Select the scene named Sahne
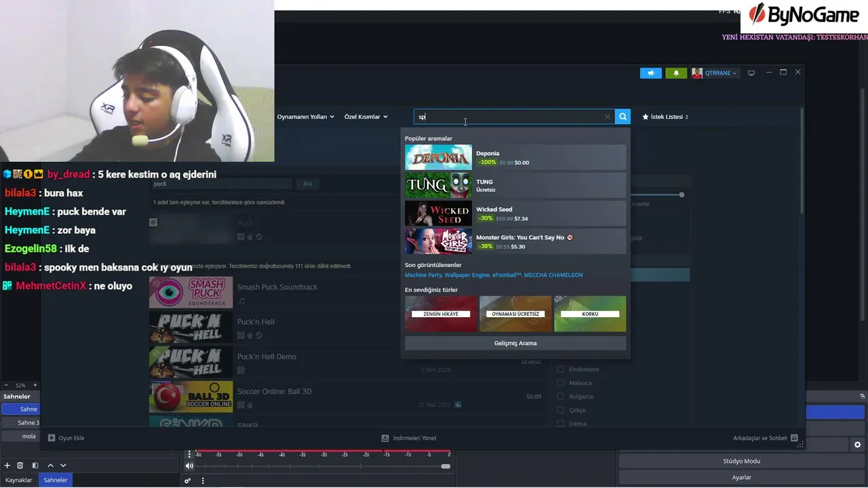 (20, 409)
